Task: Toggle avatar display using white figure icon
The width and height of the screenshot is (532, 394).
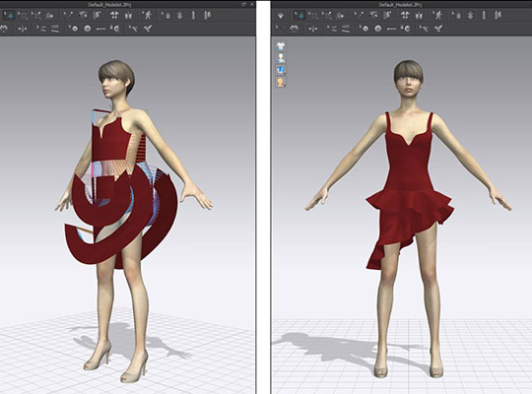Action: click(x=281, y=58)
